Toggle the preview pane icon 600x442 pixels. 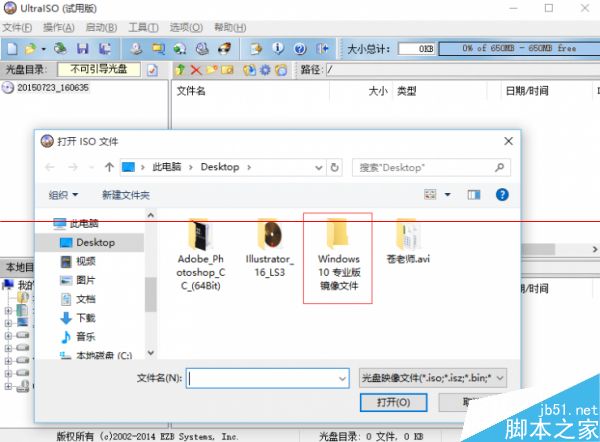click(x=474, y=195)
